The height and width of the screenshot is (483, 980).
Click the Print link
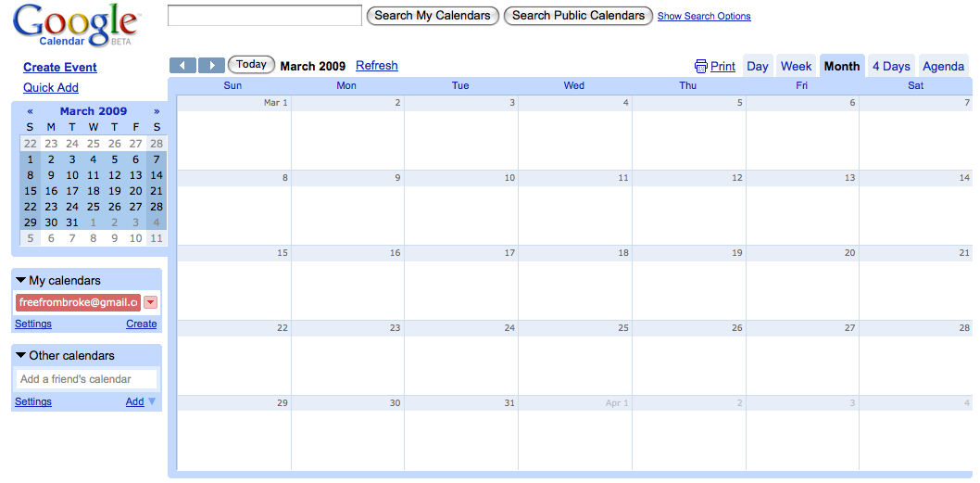coord(722,67)
